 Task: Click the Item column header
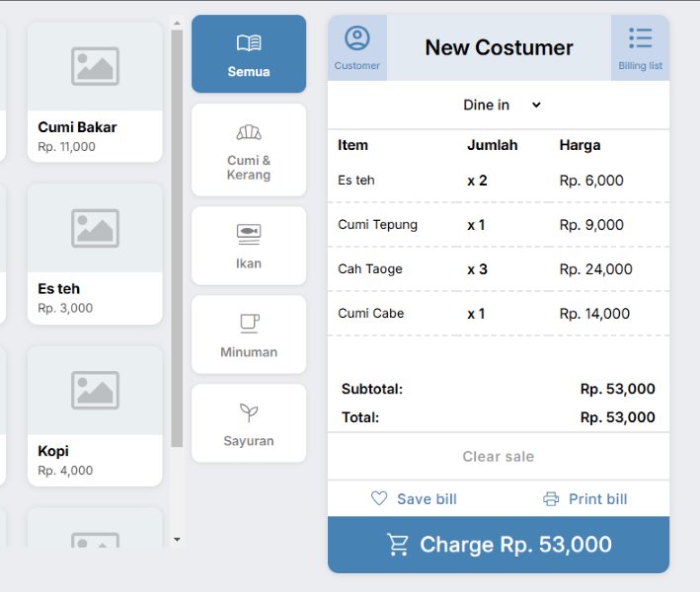(x=352, y=145)
